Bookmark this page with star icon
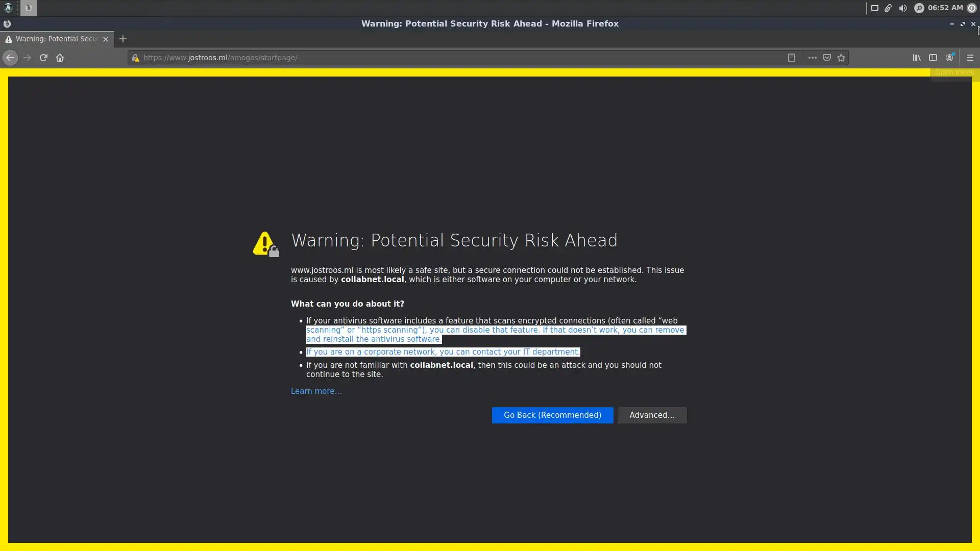980x551 pixels. coord(841,58)
